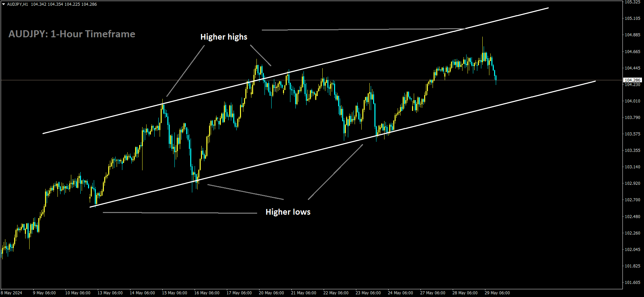Select the price level 104.885 on scale

tap(633, 35)
